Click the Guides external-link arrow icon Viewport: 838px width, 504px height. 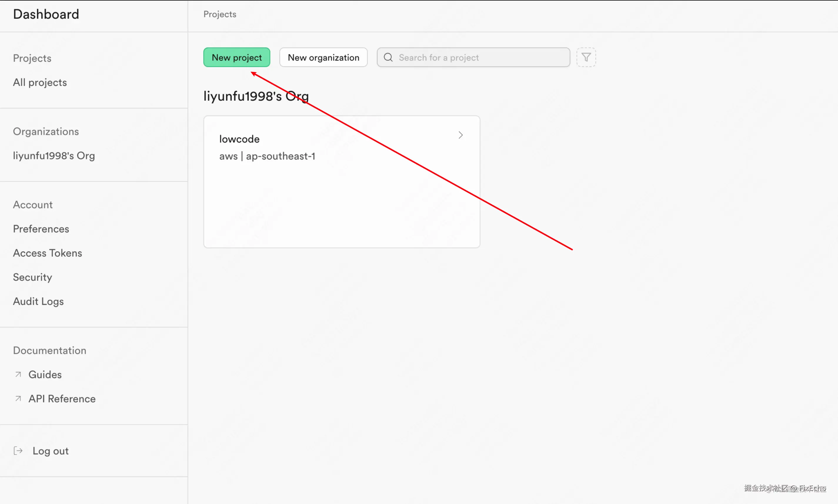click(x=18, y=374)
